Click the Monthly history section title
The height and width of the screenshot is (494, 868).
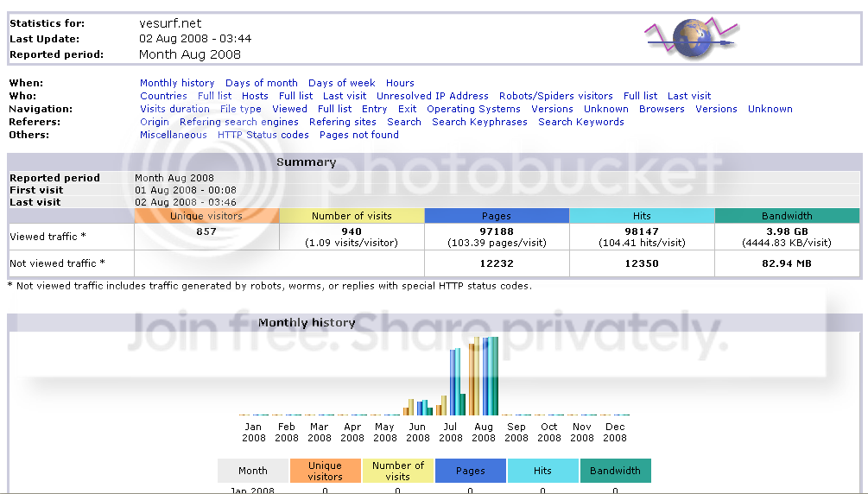pos(307,322)
